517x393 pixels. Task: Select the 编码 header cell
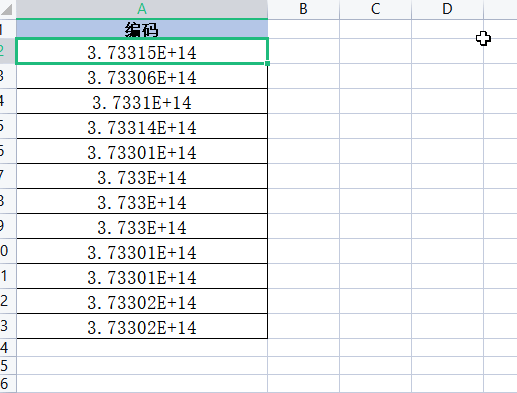[142, 29]
